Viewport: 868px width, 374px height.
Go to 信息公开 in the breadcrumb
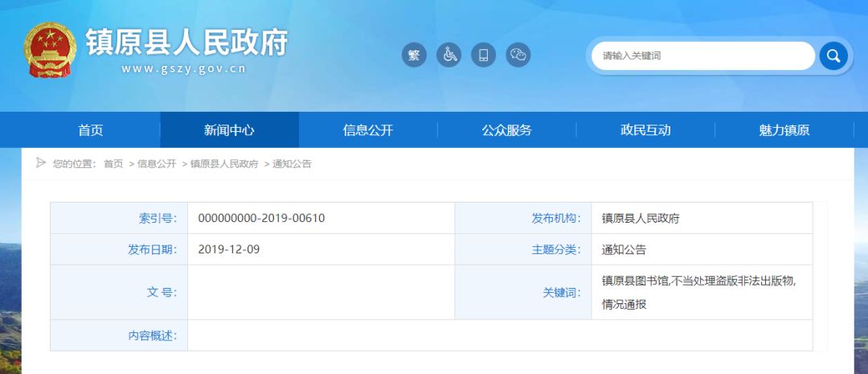[157, 164]
